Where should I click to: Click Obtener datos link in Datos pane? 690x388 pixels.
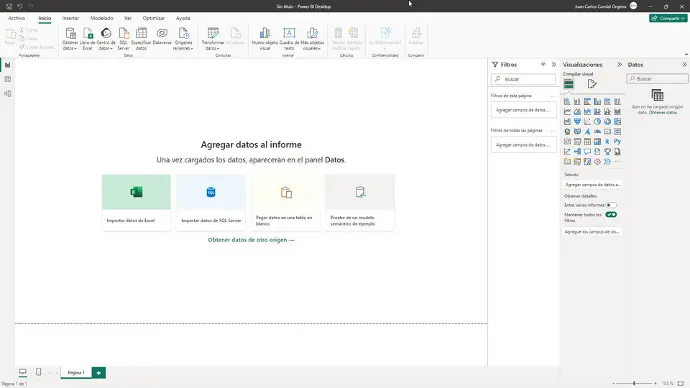click(663, 113)
